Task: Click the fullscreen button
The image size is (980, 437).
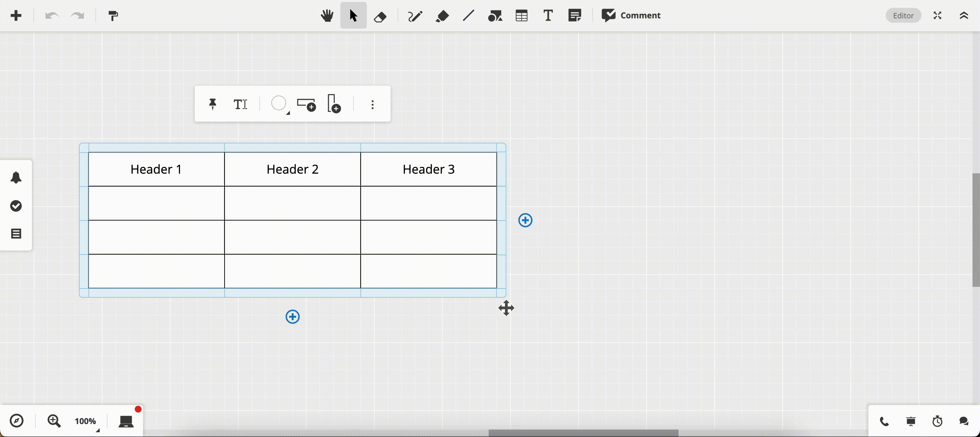Action: pos(937,16)
